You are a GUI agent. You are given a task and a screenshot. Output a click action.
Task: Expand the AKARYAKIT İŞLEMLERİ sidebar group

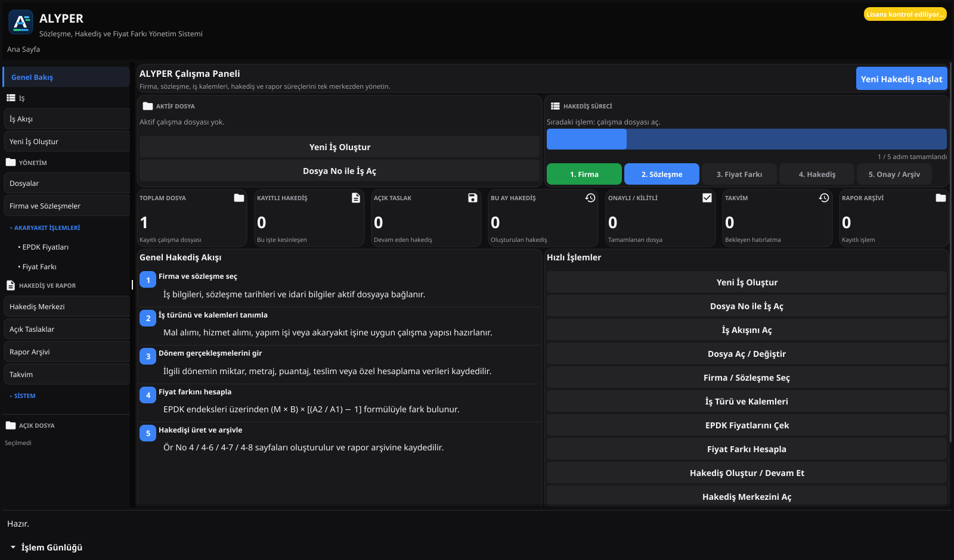(45, 228)
